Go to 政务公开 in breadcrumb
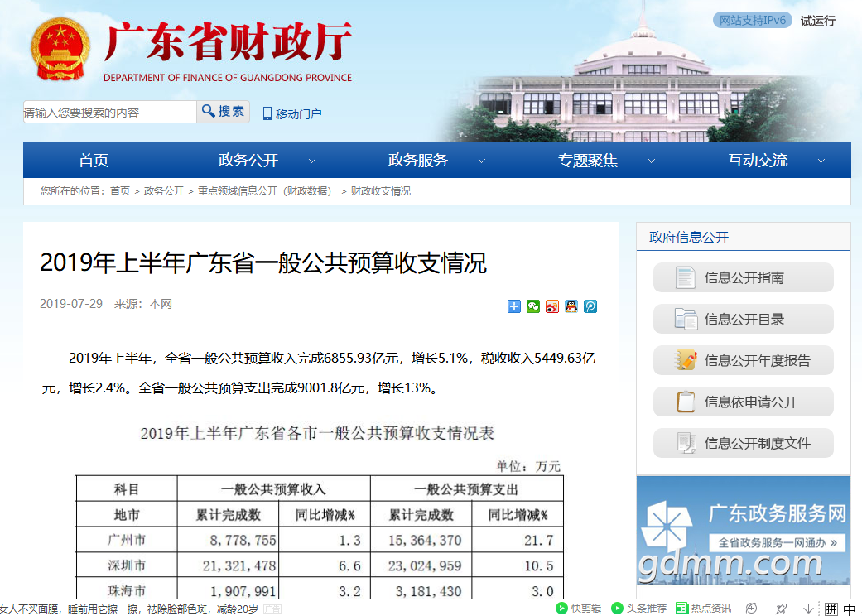 pos(164,190)
